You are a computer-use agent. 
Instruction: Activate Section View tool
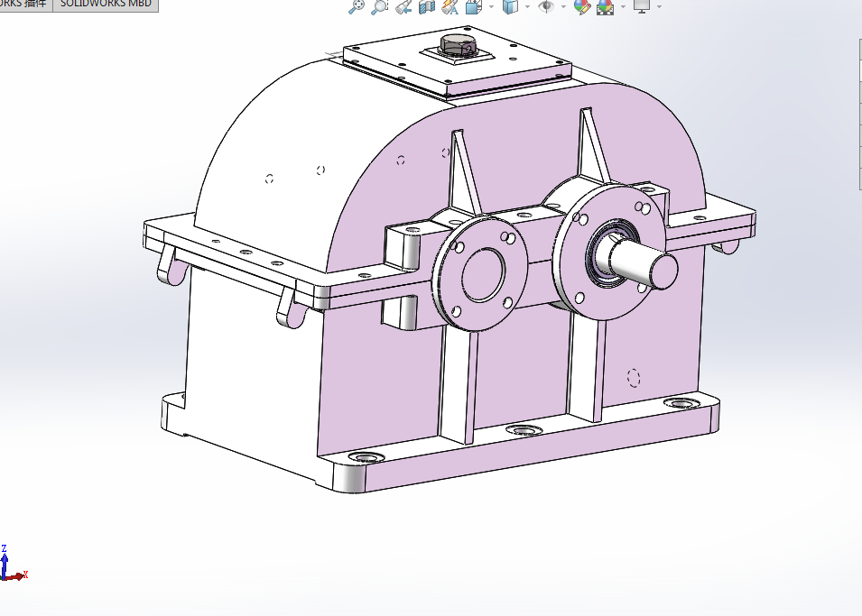(427, 6)
